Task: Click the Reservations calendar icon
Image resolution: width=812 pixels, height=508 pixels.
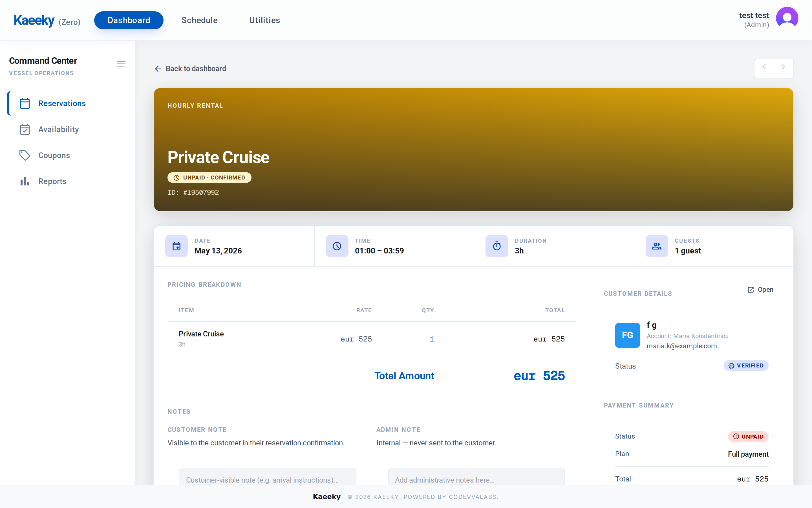Action: pyautogui.click(x=25, y=103)
